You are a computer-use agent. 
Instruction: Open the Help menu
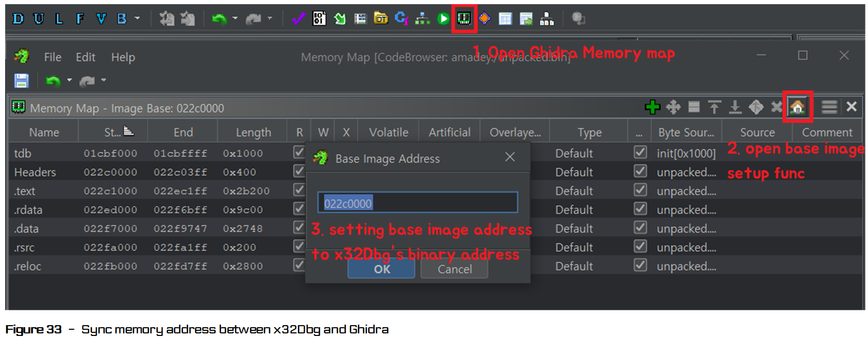[x=123, y=57]
